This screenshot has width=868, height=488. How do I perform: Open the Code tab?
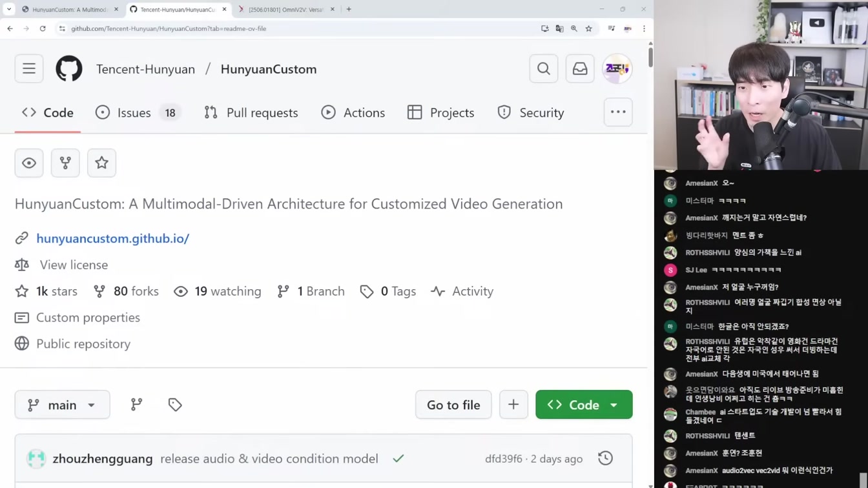tap(48, 112)
